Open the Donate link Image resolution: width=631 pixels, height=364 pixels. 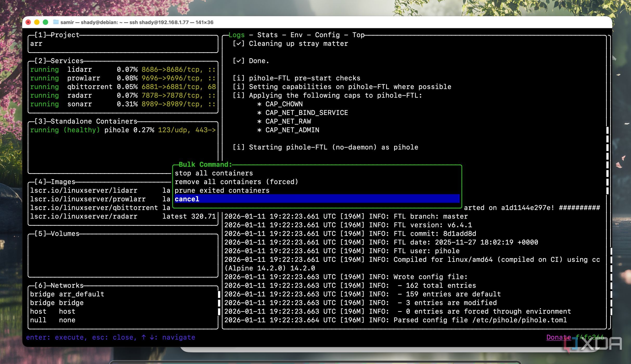[558, 337]
